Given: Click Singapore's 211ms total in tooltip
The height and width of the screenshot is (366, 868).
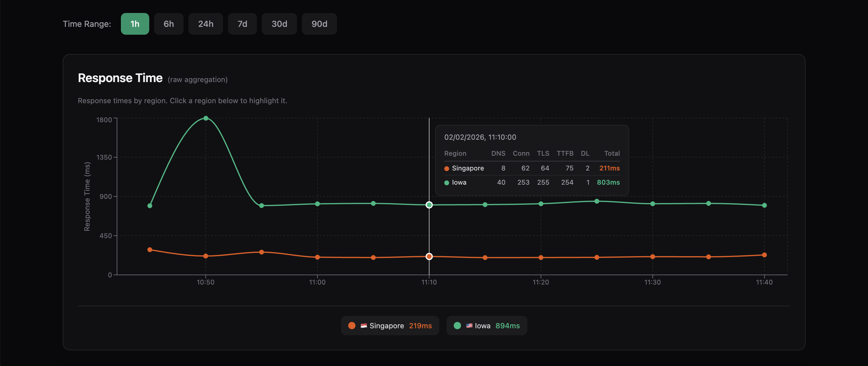Looking at the screenshot, I should [609, 168].
